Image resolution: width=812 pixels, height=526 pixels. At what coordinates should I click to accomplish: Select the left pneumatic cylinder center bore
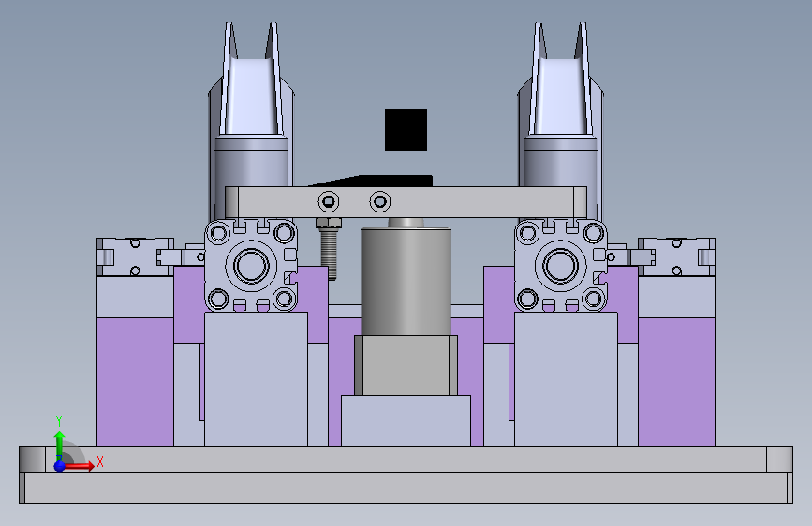pyautogui.click(x=251, y=266)
